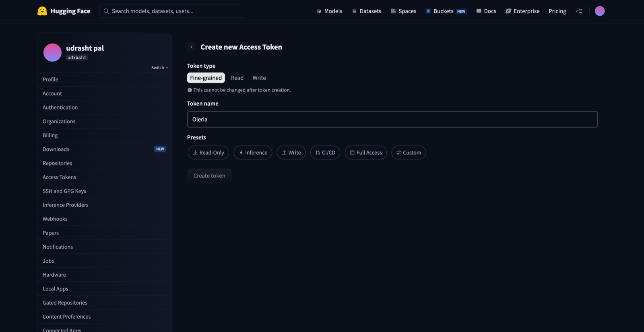
Task: Open Pricing page
Action: point(557,11)
